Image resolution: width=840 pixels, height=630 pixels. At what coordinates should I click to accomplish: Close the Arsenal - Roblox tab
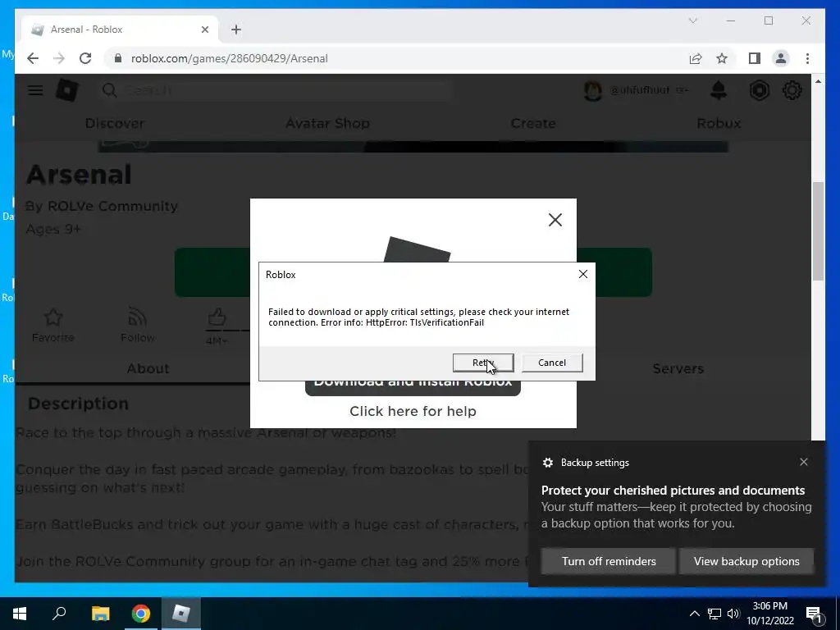tap(204, 30)
